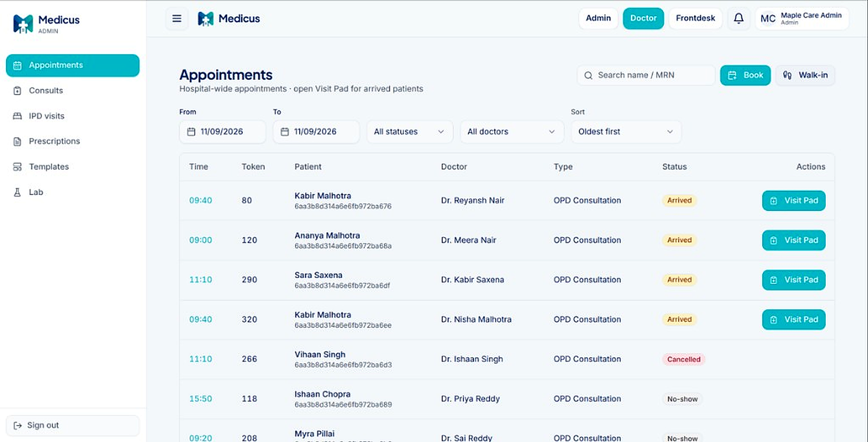Go to Consults section
Viewport: 868px width, 442px height.
(73, 91)
